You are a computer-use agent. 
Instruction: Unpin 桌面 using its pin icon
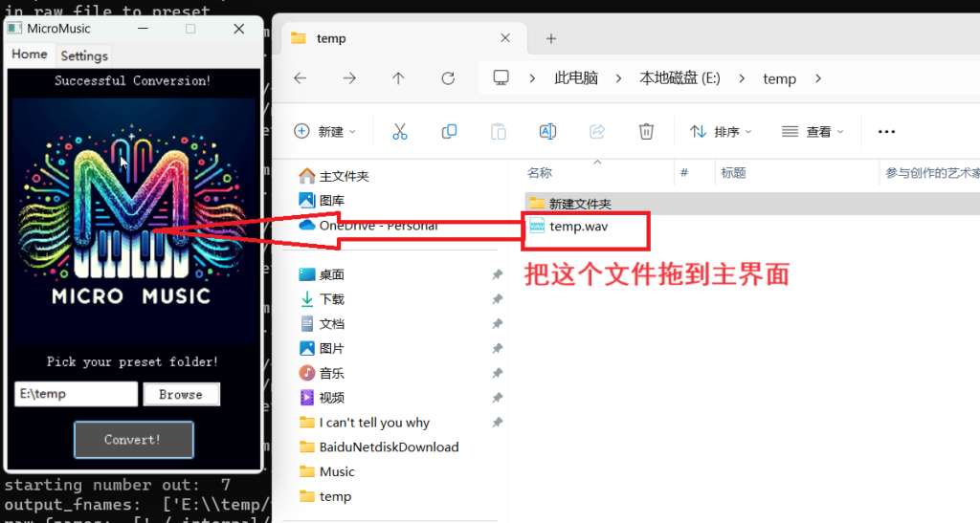click(x=497, y=274)
